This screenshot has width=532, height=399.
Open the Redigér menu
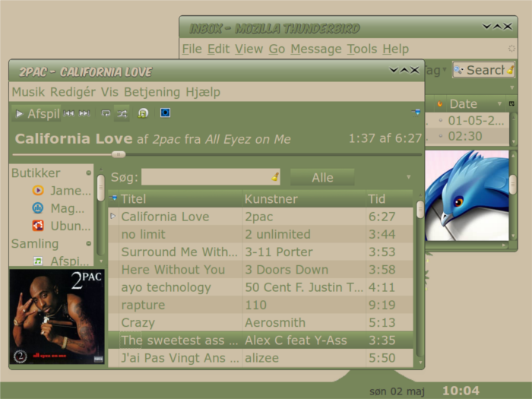click(x=73, y=92)
